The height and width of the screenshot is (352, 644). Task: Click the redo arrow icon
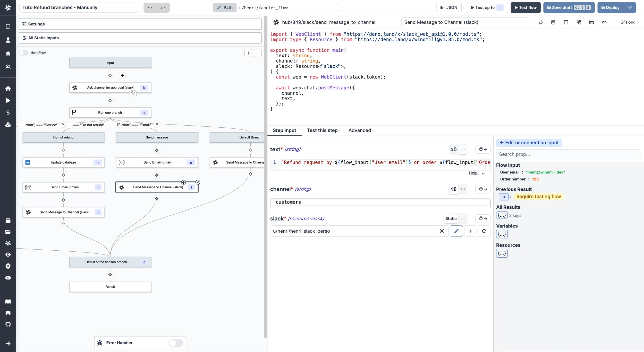coord(163,7)
